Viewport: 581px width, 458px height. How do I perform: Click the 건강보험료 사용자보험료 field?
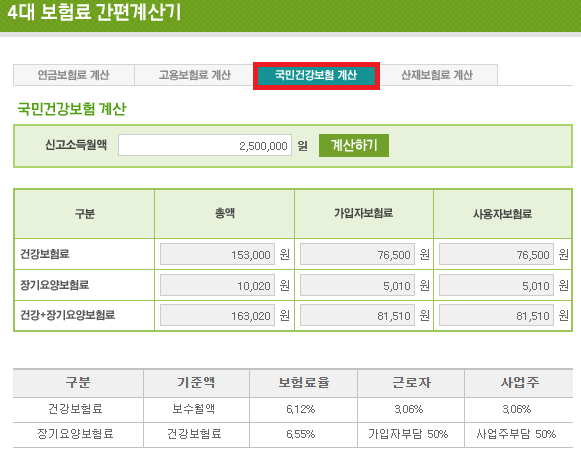496,254
